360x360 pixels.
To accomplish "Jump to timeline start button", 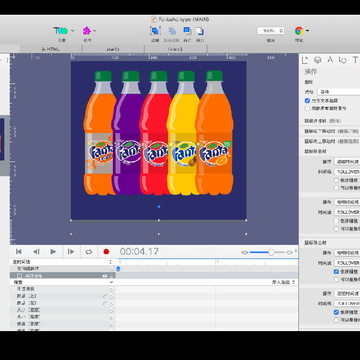I will 19,252.
